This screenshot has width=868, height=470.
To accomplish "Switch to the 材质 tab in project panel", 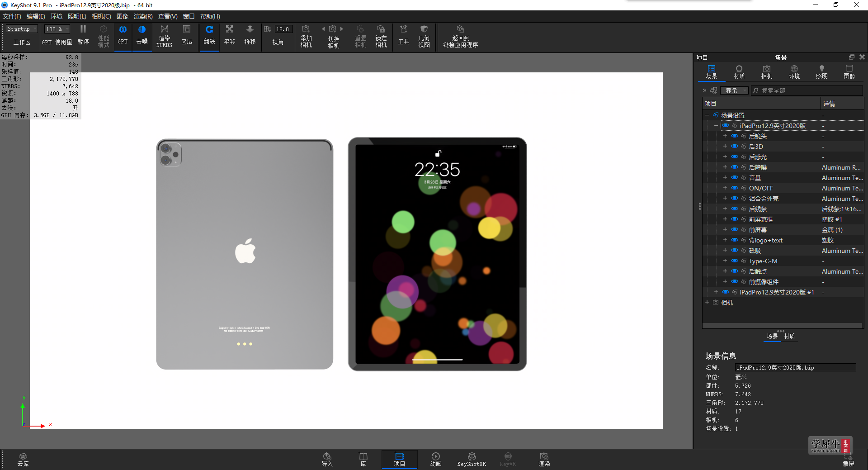I will point(739,72).
